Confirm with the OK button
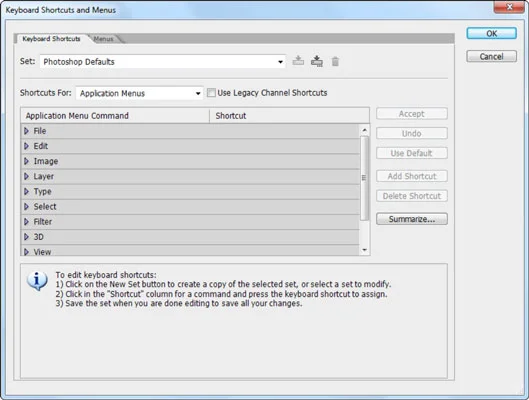529x400 pixels. tap(492, 33)
